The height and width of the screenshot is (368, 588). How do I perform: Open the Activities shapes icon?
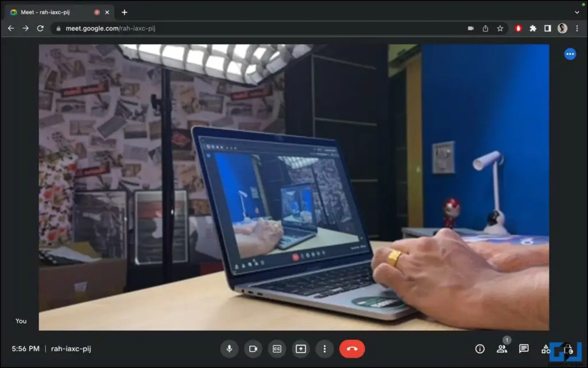(x=546, y=348)
